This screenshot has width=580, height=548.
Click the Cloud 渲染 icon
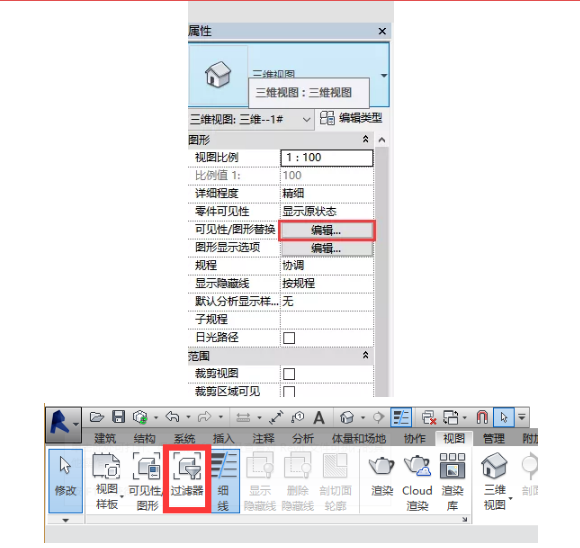click(x=417, y=482)
